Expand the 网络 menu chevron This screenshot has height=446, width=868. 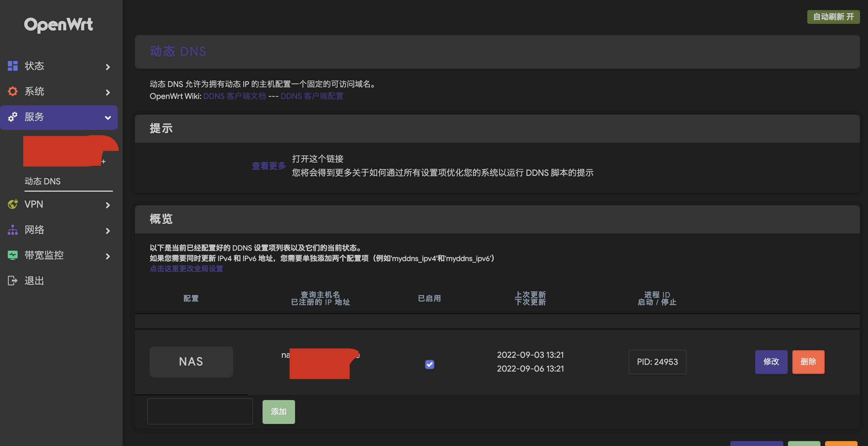click(x=108, y=231)
